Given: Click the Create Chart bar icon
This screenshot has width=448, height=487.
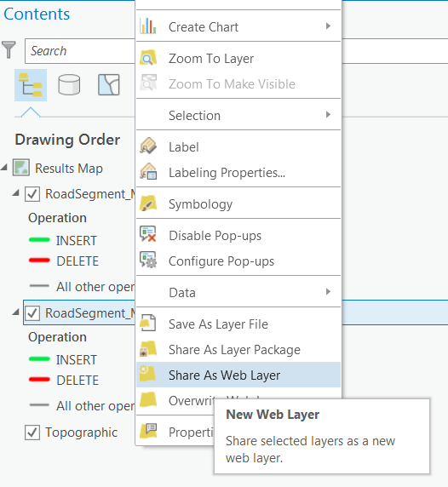Looking at the screenshot, I should coord(148,26).
